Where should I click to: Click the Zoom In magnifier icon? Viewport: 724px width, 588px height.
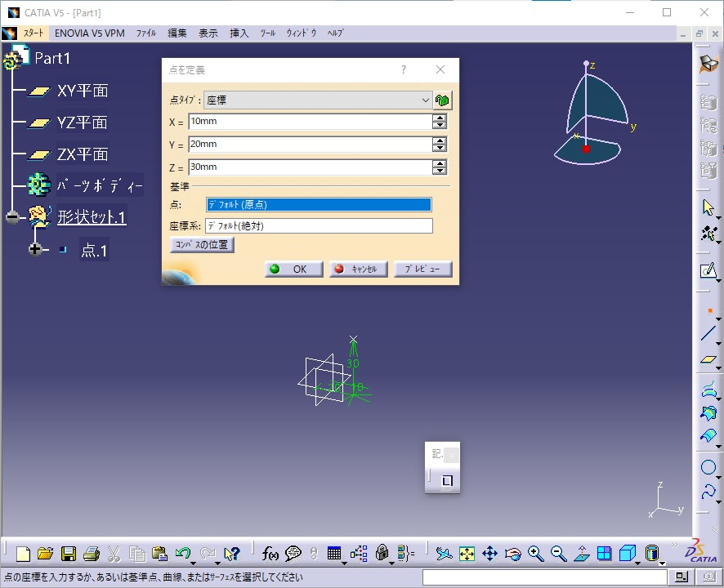535,554
